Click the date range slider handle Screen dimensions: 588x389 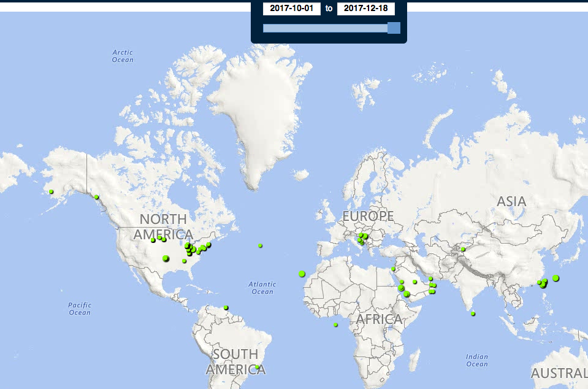pyautogui.click(x=394, y=28)
